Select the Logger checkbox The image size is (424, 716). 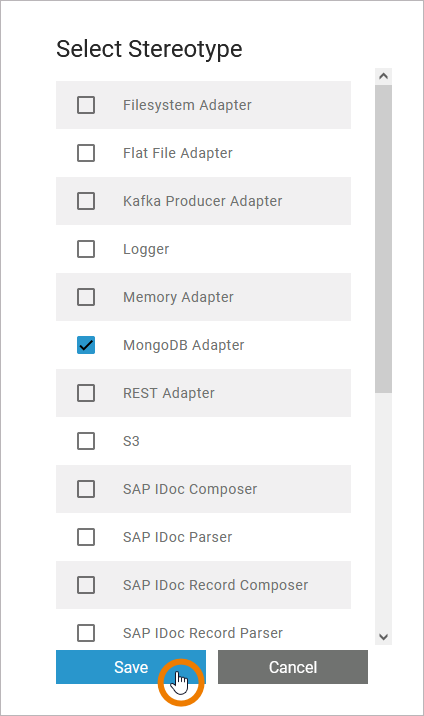point(86,249)
